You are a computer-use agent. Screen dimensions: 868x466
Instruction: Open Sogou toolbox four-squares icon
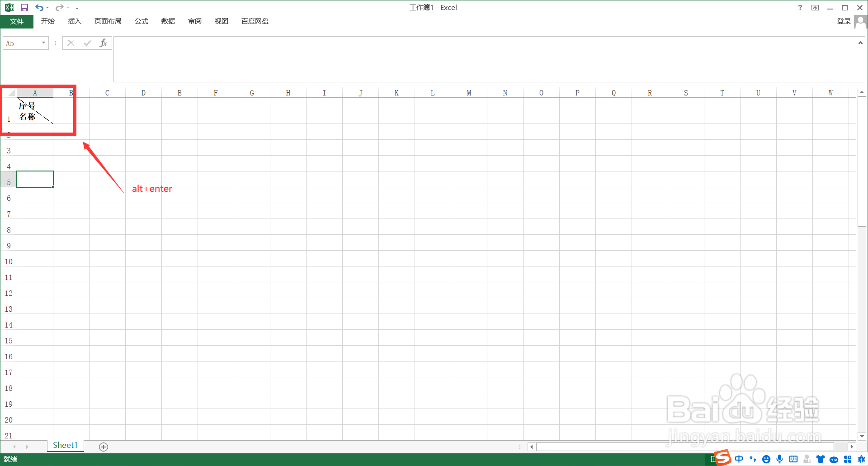[848, 459]
